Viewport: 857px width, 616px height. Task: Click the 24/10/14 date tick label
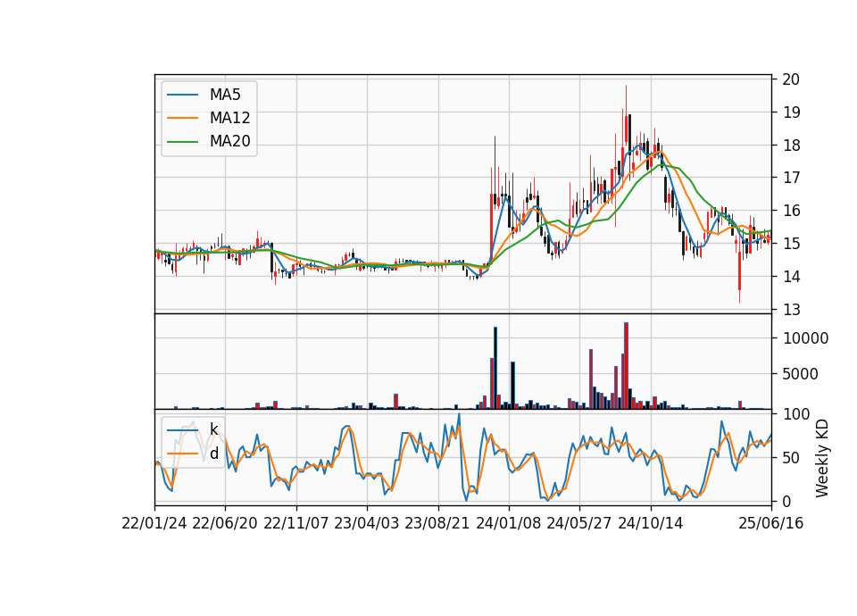pos(651,523)
